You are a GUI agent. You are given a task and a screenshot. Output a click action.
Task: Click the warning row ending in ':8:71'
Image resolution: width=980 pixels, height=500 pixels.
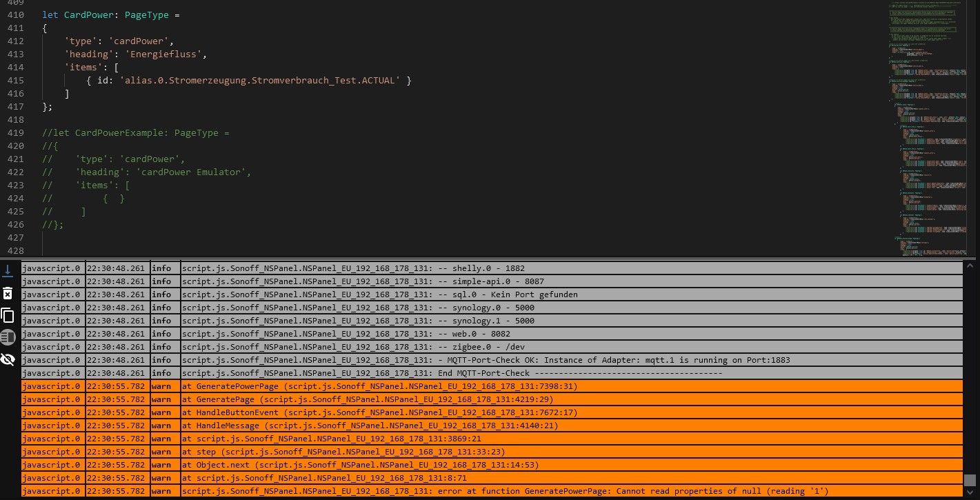point(492,477)
